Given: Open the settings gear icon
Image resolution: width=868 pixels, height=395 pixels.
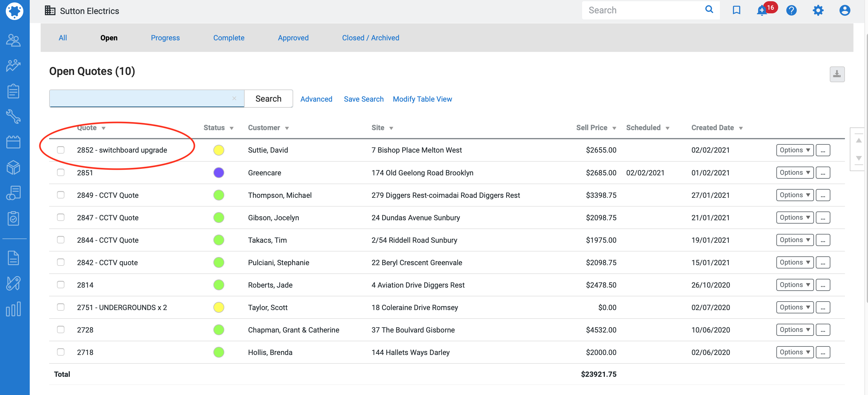Looking at the screenshot, I should coord(818,10).
